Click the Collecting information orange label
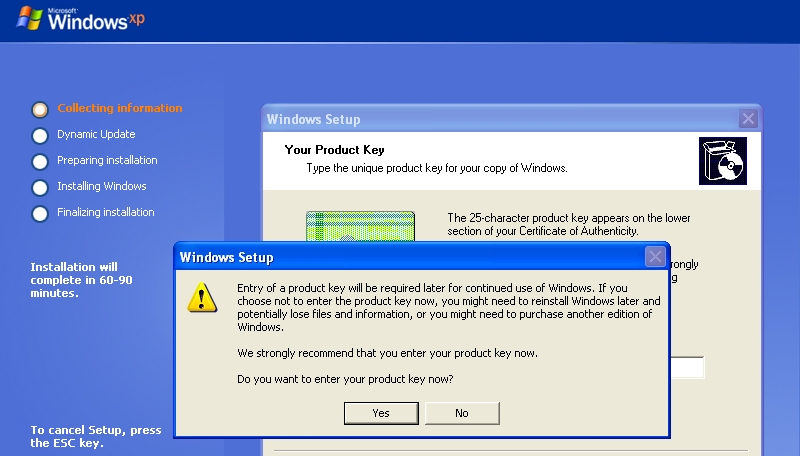 [x=119, y=108]
